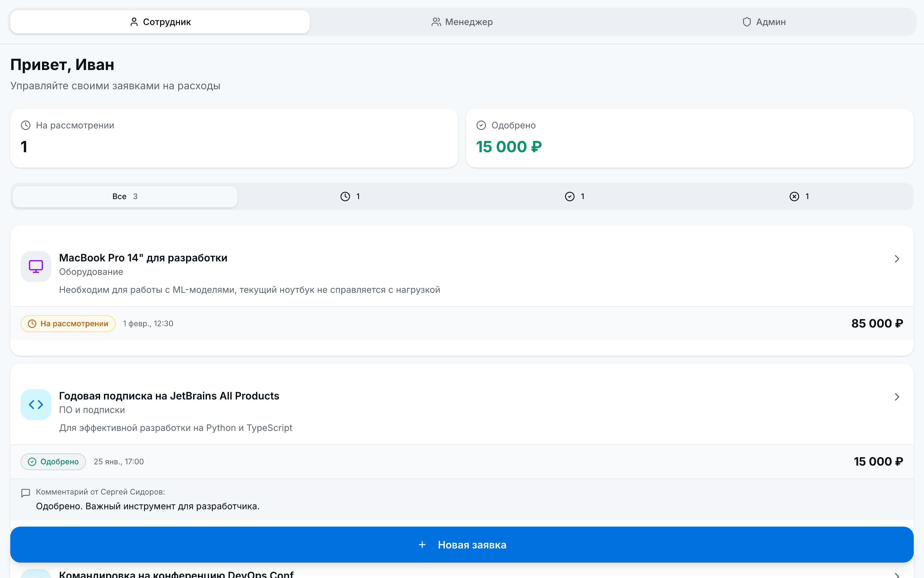Click the Новая заявка button
Viewport: 924px width, 578px height.
pyautogui.click(x=462, y=544)
